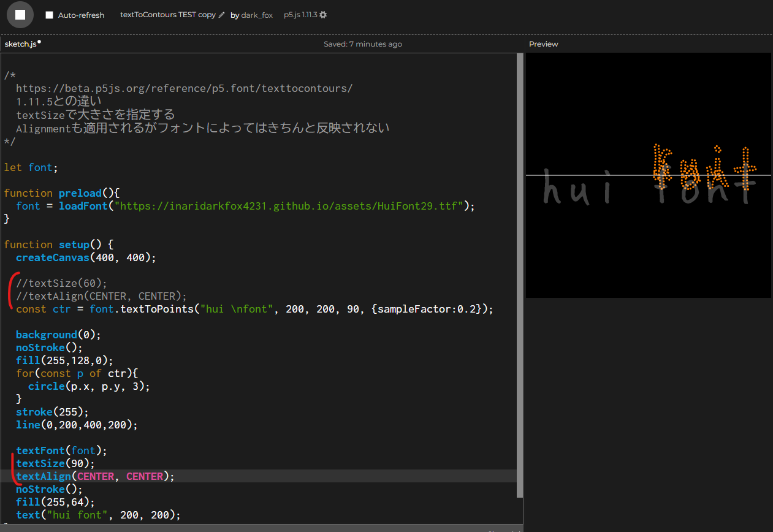Viewport: 773px width, 532px height.
Task: Click the comment line beginning with Alignment
Action: [x=202, y=128]
